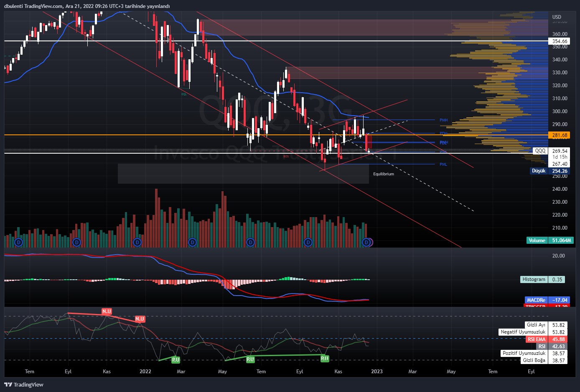Image resolution: width=580 pixels, height=392 pixels.
Task: Open the rightmost D dividend marker
Action: click(366, 242)
